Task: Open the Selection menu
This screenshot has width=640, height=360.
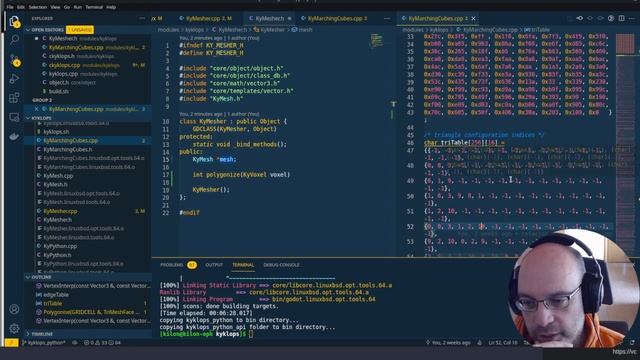Action: pyautogui.click(x=38, y=7)
